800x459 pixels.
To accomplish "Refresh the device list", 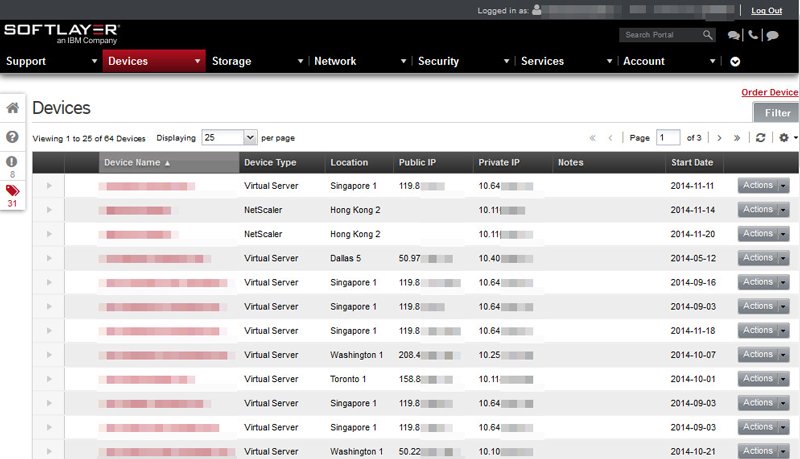I will [x=760, y=138].
